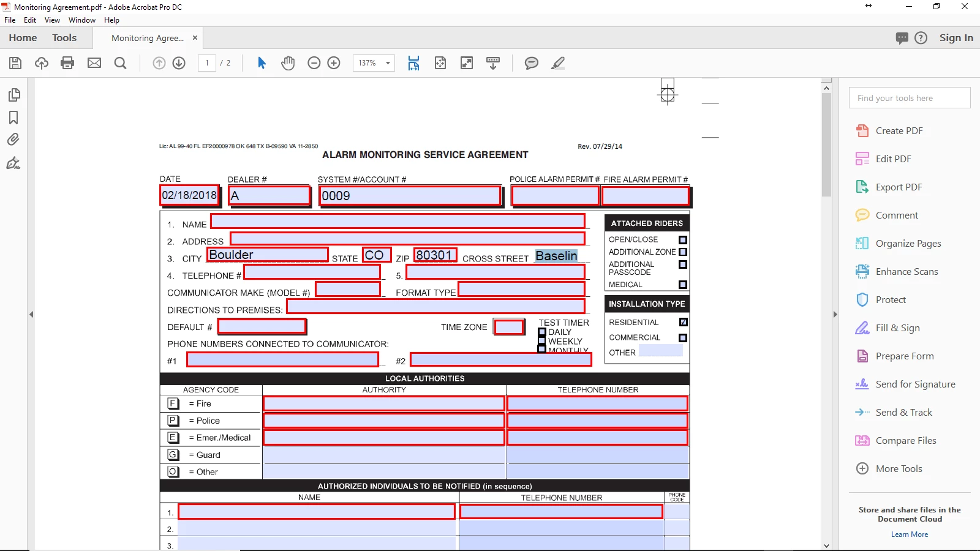Select the Highlight text pen tool
This screenshot has width=980, height=551.
pos(558,63)
